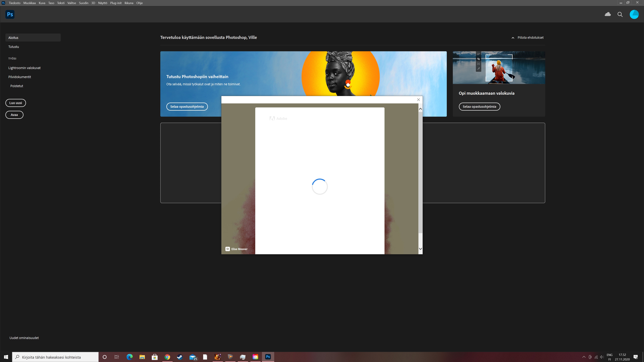644x362 pixels.
Task: Click the Eyedropper icon on the learn card
Action: coord(479,68)
